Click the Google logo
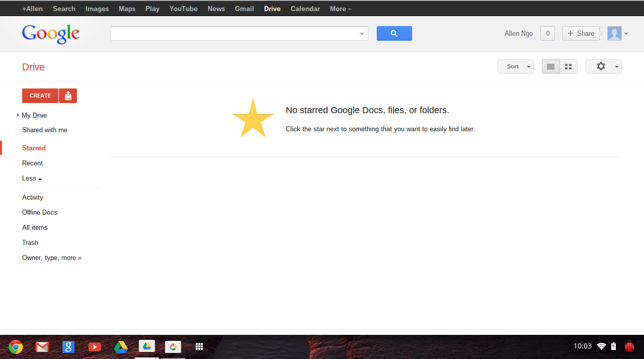Screen dimensions: 644x359 click(x=51, y=34)
